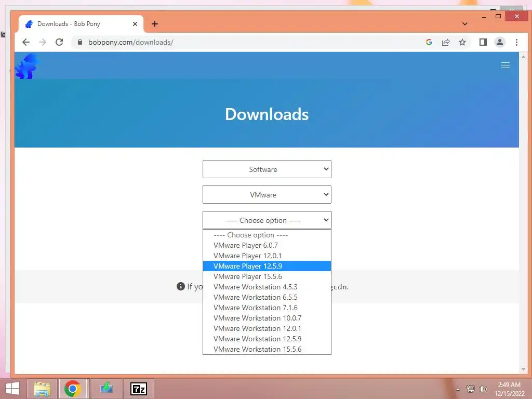
Task: Select VMware Workstation 15.5.6
Action: [x=267, y=349]
